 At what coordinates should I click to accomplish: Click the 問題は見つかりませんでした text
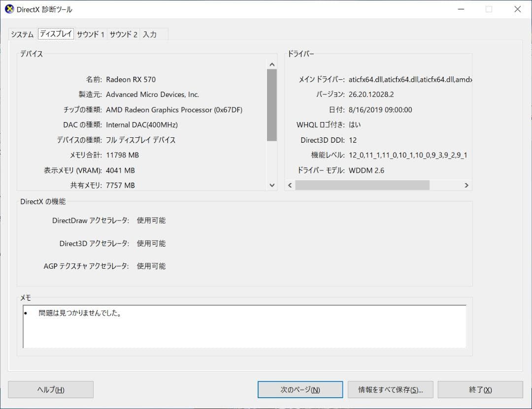tap(80, 313)
